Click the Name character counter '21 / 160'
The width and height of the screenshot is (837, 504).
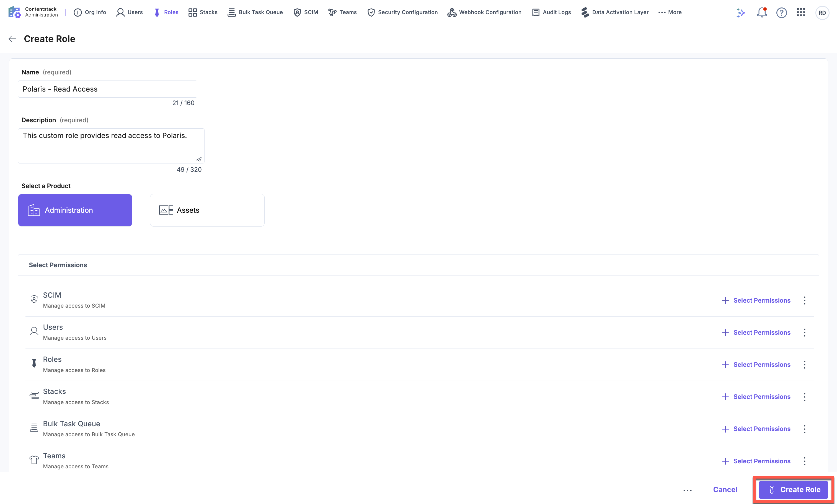184,103
